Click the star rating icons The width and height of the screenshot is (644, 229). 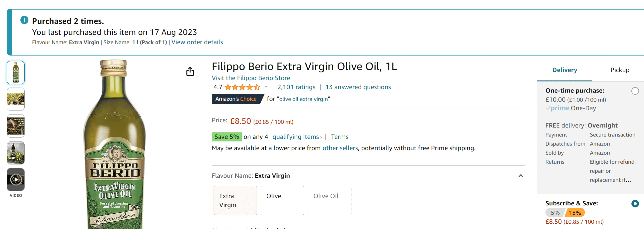pos(242,87)
